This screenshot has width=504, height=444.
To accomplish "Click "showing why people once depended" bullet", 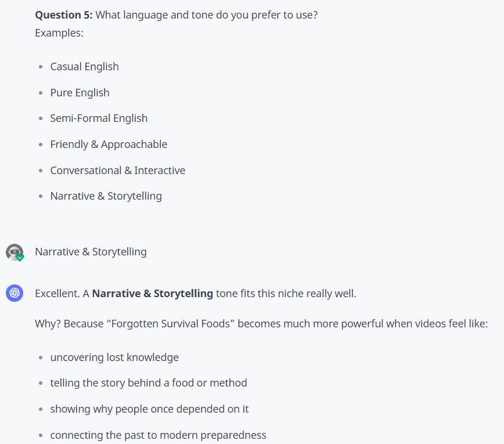I will click(149, 409).
